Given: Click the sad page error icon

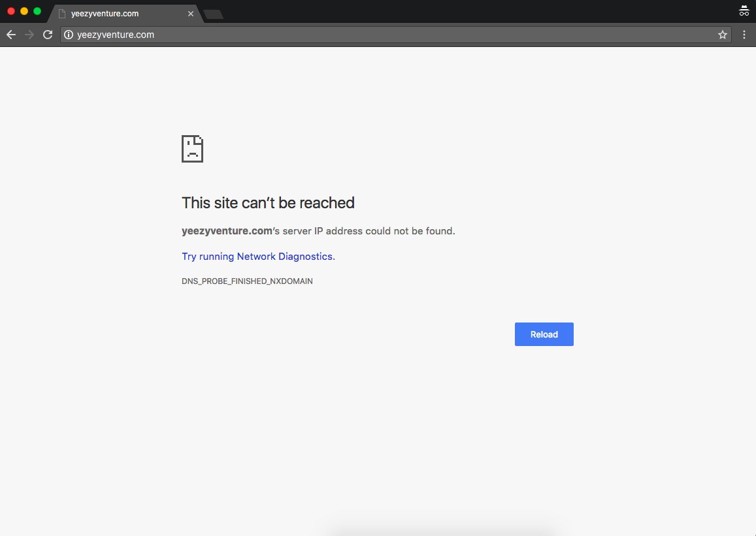Looking at the screenshot, I should (192, 149).
